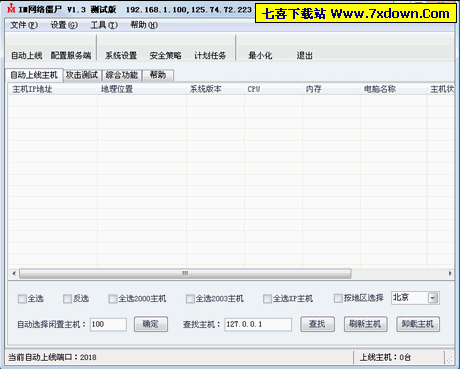Open the 工具 menu
Image resolution: width=460 pixels, height=369 pixels.
(x=104, y=25)
